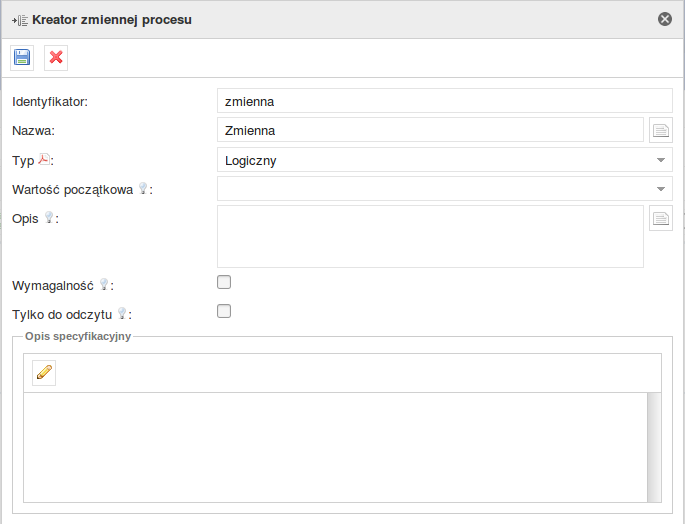Close the Kreator zmiennej procesu dialog
The height and width of the screenshot is (524, 685).
point(665,19)
